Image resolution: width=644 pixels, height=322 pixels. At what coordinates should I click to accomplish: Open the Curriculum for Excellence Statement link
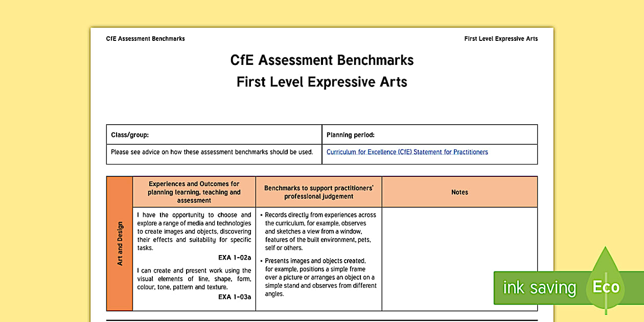[407, 152]
